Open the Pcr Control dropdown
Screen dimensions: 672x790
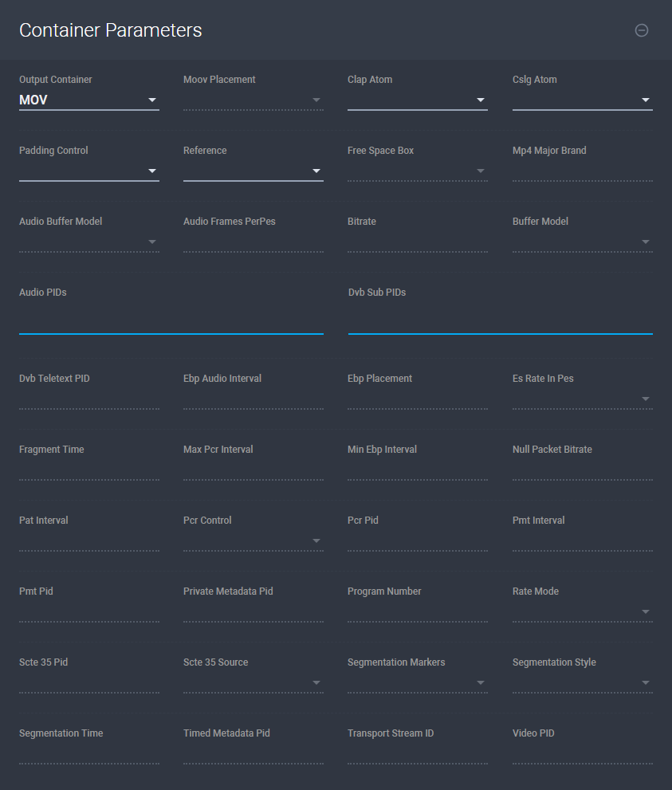click(x=253, y=541)
